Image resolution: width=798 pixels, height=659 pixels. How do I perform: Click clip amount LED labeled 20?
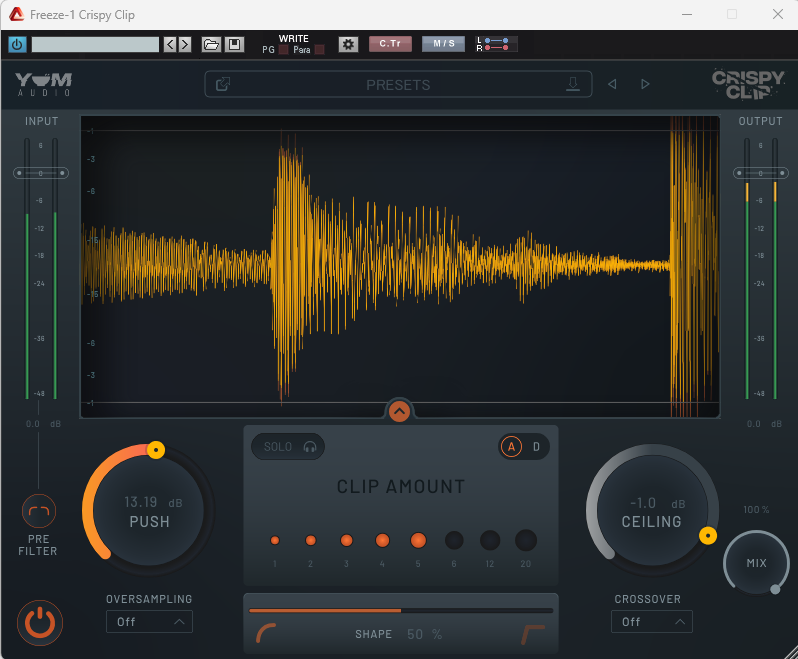[x=526, y=540]
